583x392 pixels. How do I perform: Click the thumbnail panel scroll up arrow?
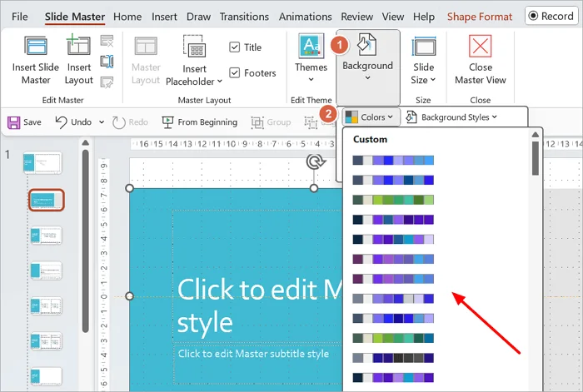pos(86,142)
